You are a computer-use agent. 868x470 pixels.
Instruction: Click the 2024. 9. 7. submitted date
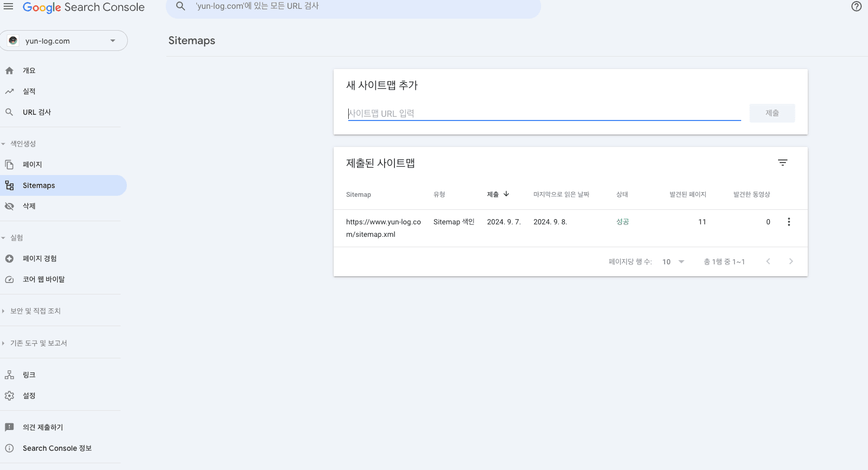tap(504, 222)
